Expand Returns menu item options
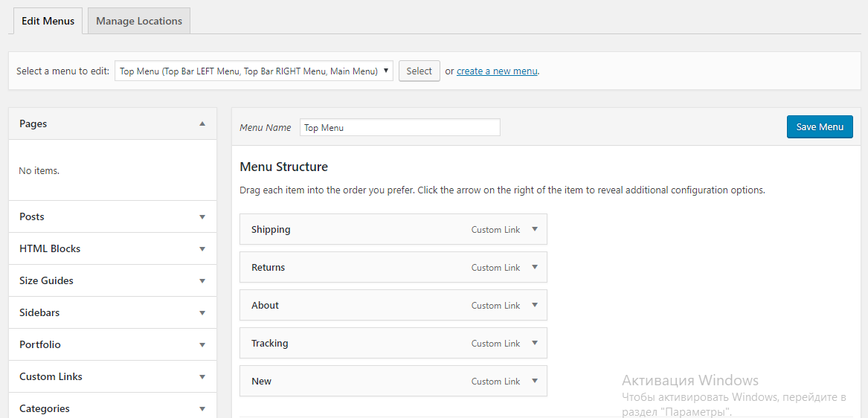The image size is (868, 418). [x=534, y=268]
